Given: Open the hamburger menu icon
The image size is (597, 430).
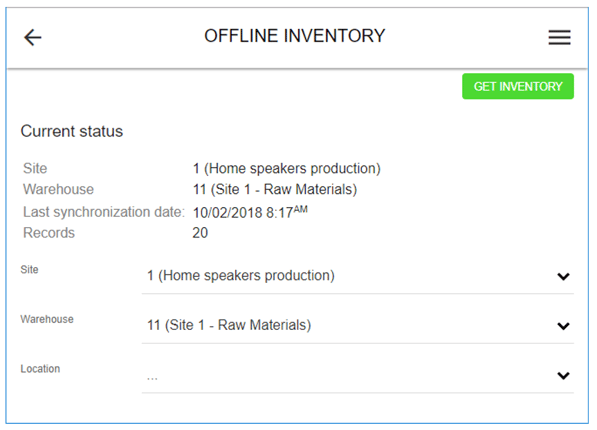Looking at the screenshot, I should [x=559, y=37].
